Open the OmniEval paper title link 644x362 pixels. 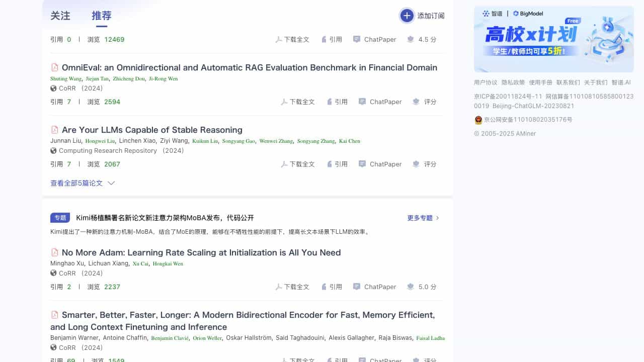click(x=250, y=67)
